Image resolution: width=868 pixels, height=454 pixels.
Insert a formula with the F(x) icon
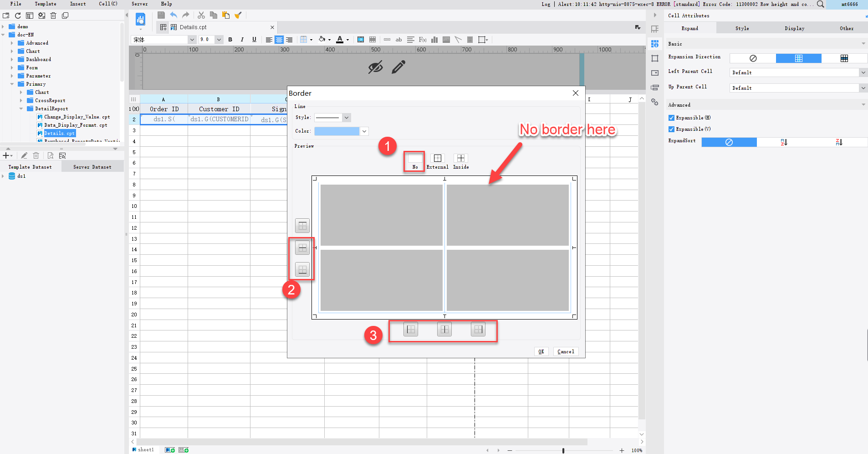[423, 40]
